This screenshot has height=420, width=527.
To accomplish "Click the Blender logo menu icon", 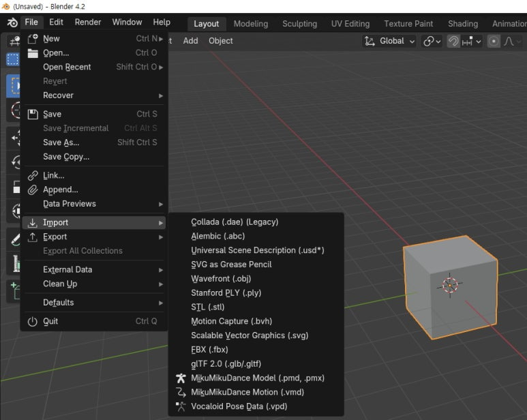I will [x=12, y=22].
